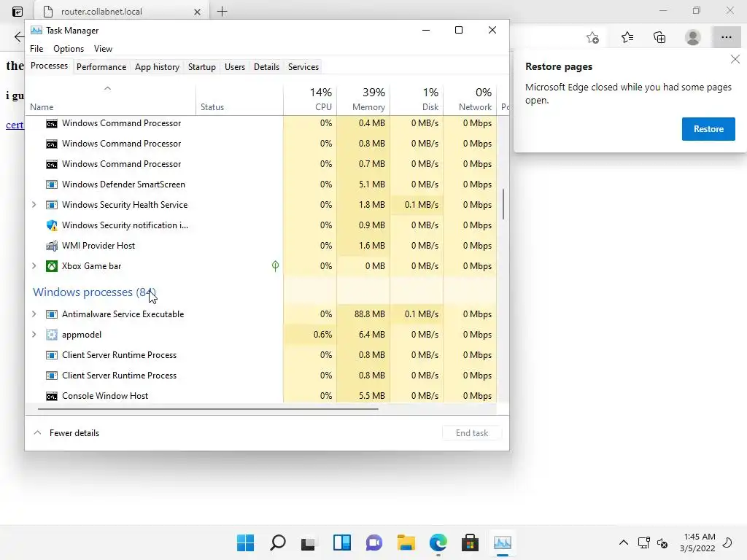Click the End task button
Viewport: 747px width, 560px height.
click(472, 433)
